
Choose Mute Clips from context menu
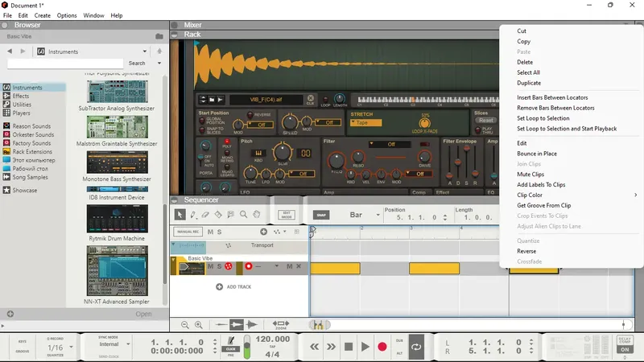[530, 174]
